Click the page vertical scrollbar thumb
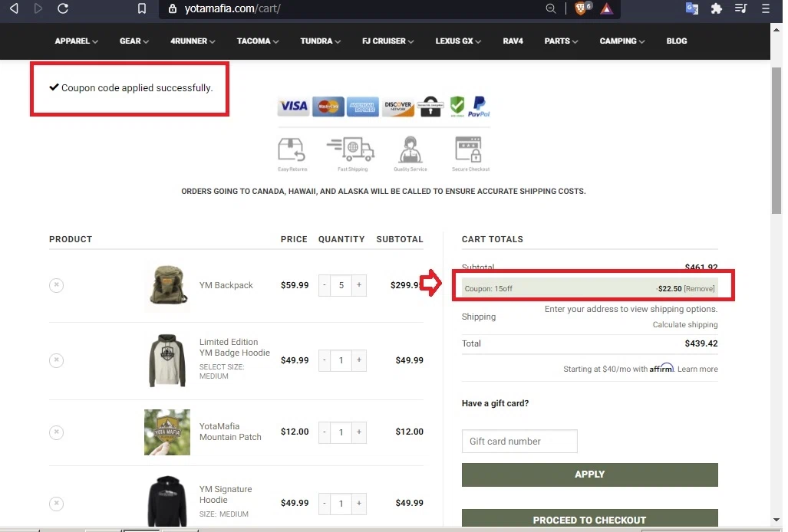Image resolution: width=788 pixels, height=532 pixels. coord(776,140)
